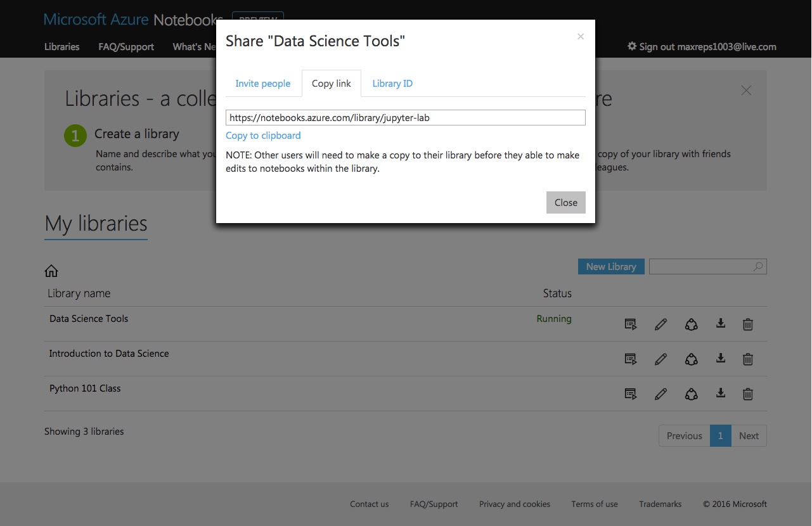This screenshot has height=526, width=812.
Task: Run the Python 101 Class library
Action: pyautogui.click(x=631, y=394)
